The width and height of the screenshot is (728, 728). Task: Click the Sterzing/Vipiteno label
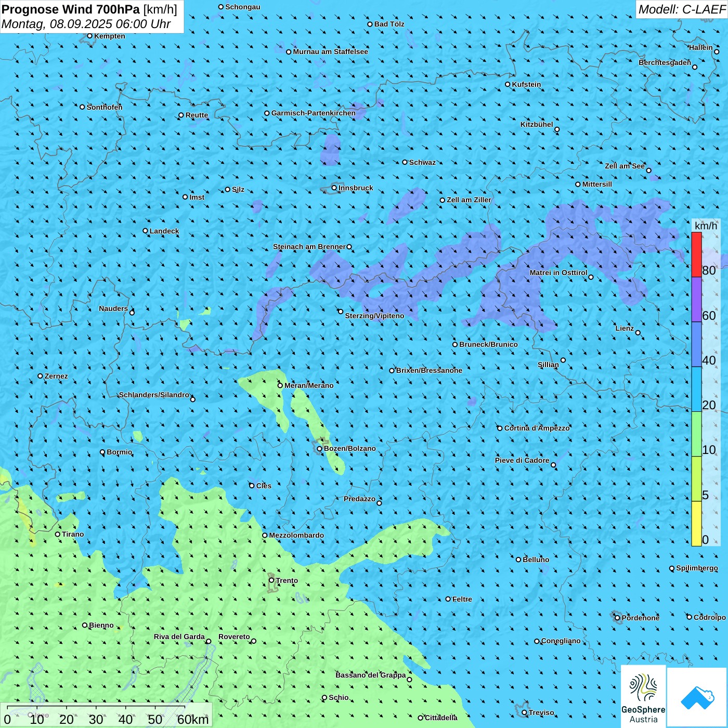(374, 316)
